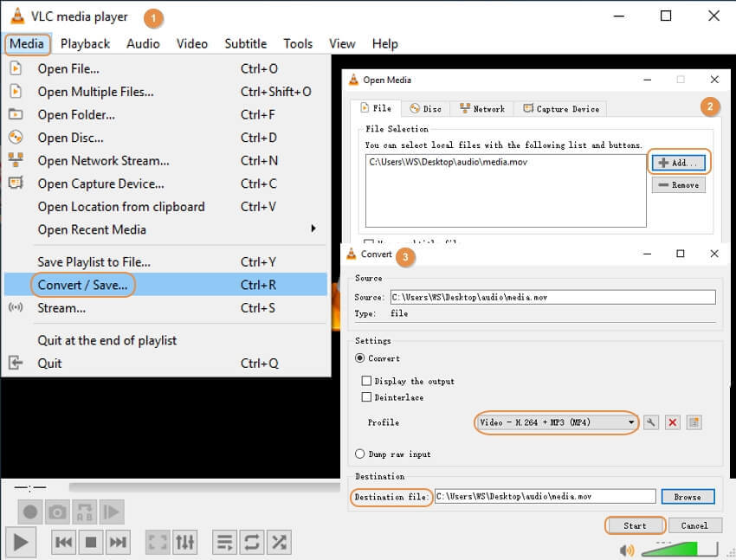The height and width of the screenshot is (560, 736).
Task: Open the Help menu
Action: coord(385,44)
